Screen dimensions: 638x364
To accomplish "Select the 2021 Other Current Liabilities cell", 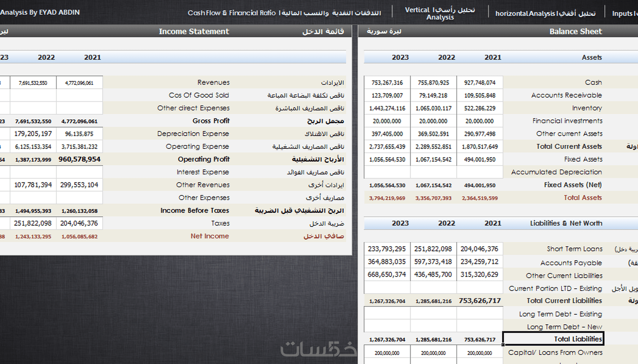I will click(x=480, y=274).
